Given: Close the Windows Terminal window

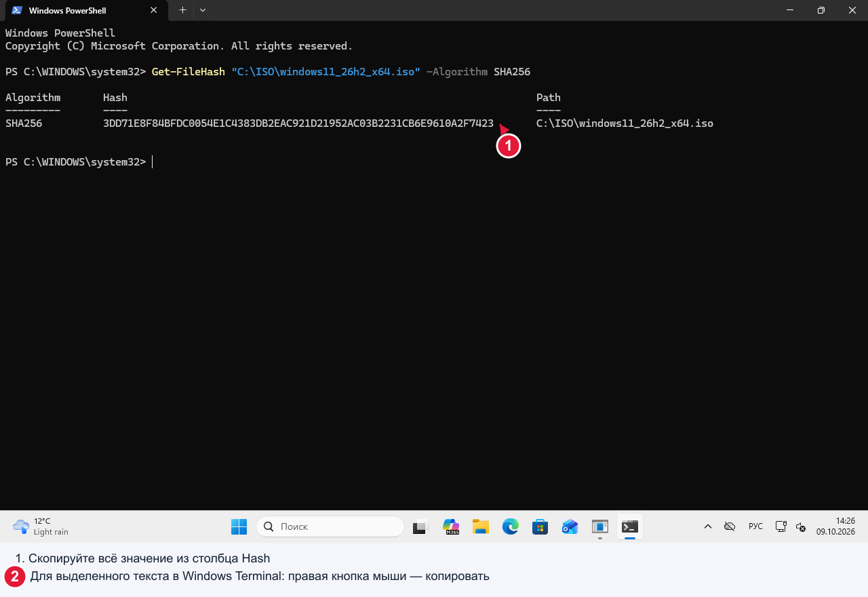Looking at the screenshot, I should (852, 10).
